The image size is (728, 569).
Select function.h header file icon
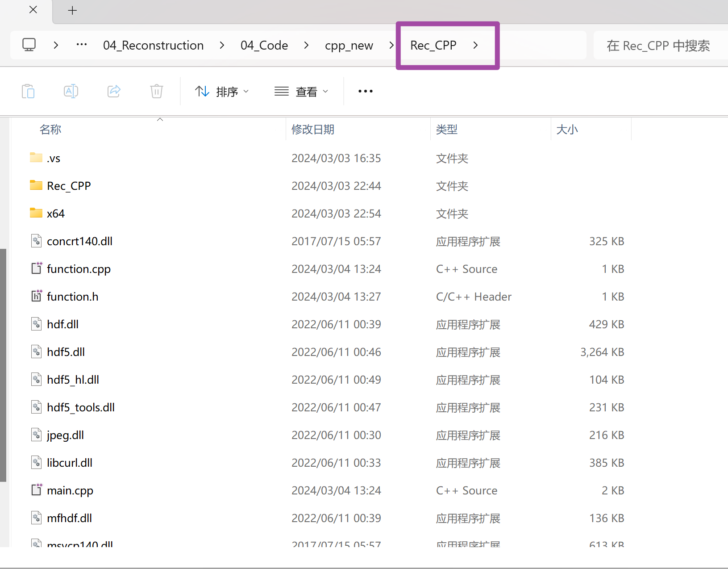(37, 296)
